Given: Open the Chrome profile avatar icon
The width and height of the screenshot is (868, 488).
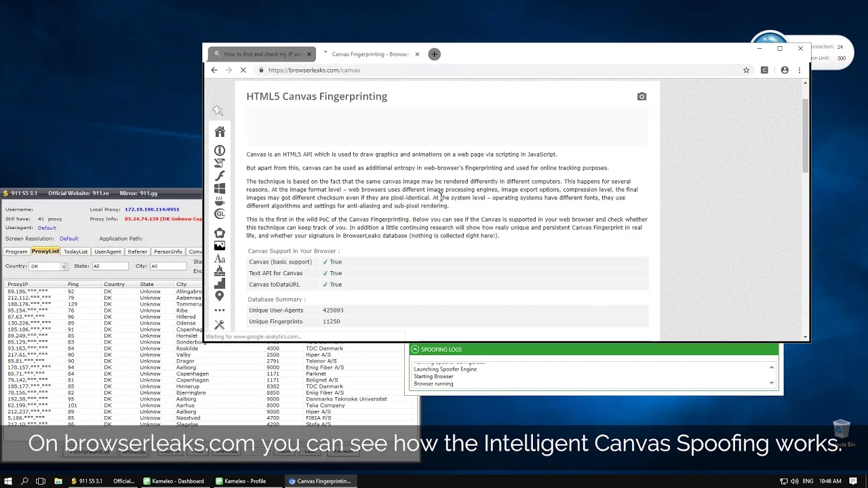Looking at the screenshot, I should click(785, 70).
